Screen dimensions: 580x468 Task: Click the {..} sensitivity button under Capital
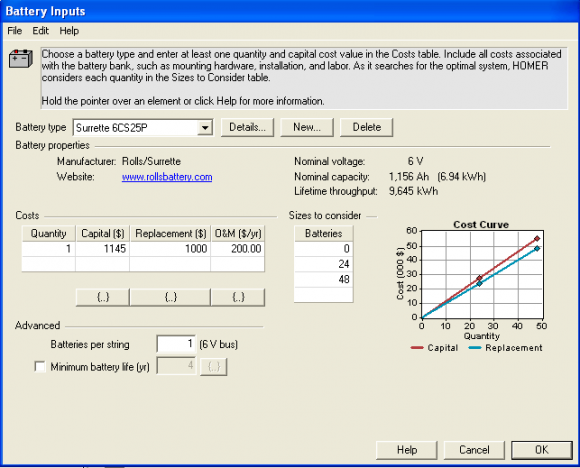point(103,297)
